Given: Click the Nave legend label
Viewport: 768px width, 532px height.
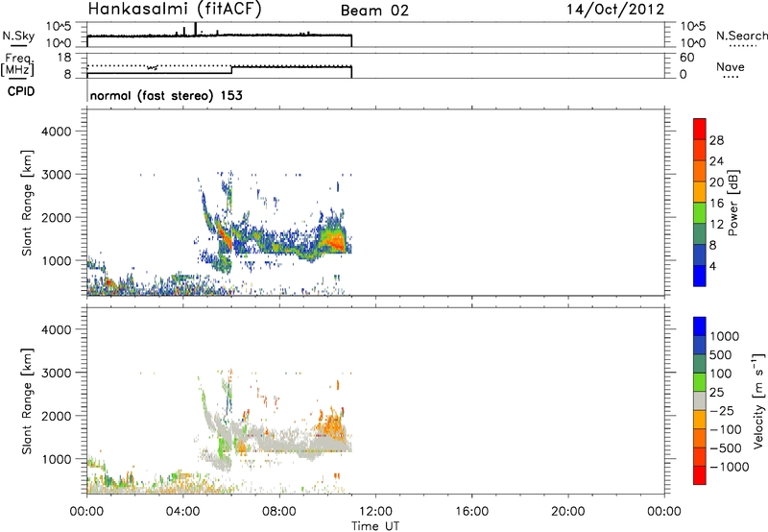Looking at the screenshot, I should tap(730, 67).
